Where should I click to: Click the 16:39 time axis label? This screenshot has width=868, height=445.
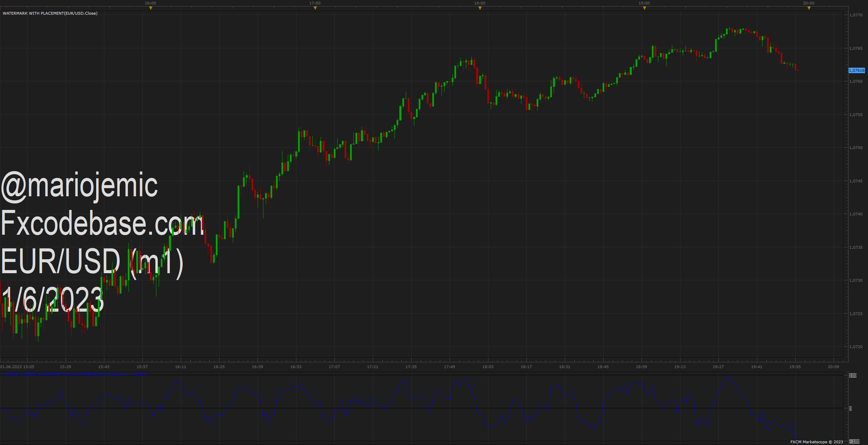point(257,367)
